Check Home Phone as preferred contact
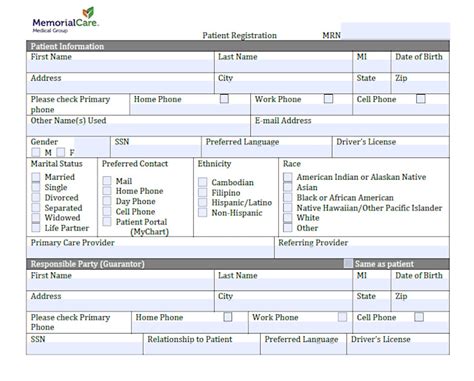The image size is (474, 381). (107, 191)
